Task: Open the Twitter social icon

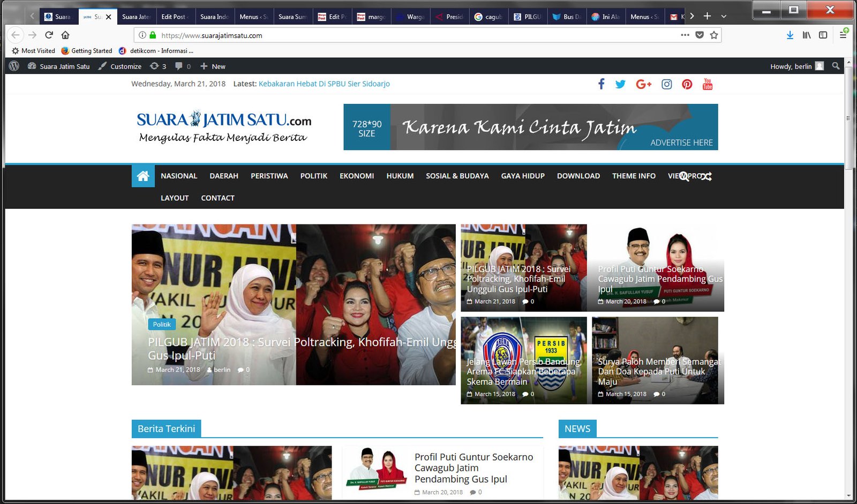Action: pyautogui.click(x=620, y=84)
